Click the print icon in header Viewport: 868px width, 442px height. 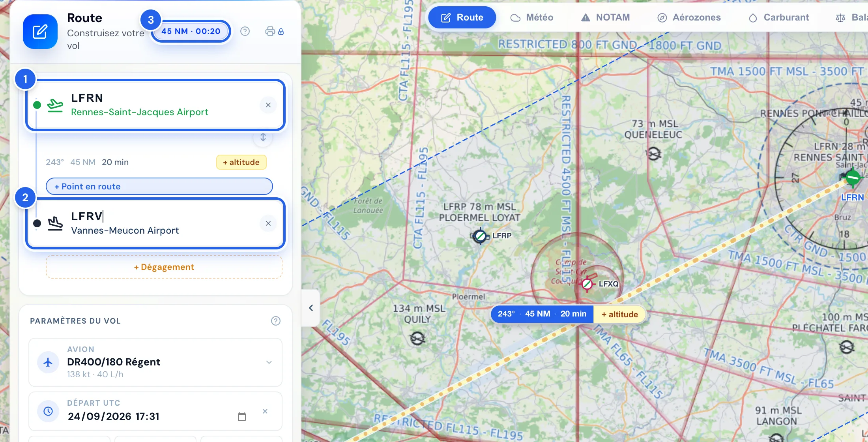270,31
